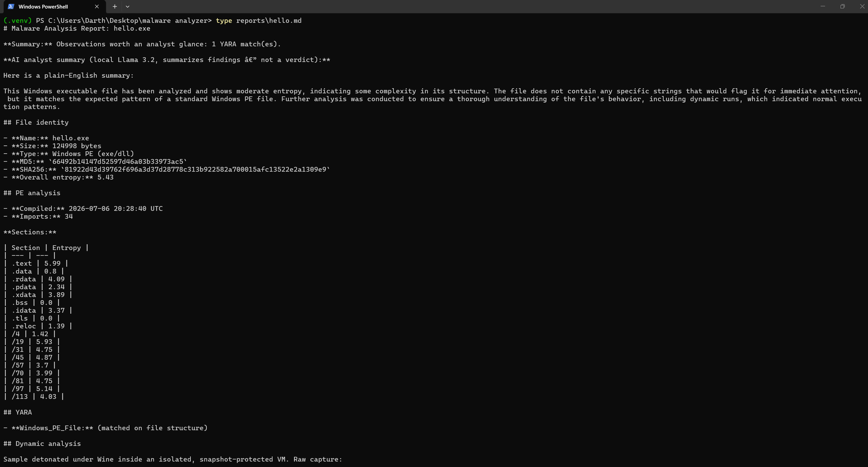Viewport: 868px width, 467px height.
Task: Click the '/97 | 5.14' row
Action: (x=32, y=389)
